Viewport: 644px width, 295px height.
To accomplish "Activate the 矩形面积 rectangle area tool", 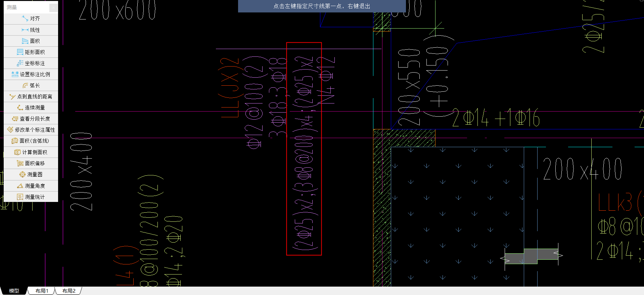I will [31, 52].
